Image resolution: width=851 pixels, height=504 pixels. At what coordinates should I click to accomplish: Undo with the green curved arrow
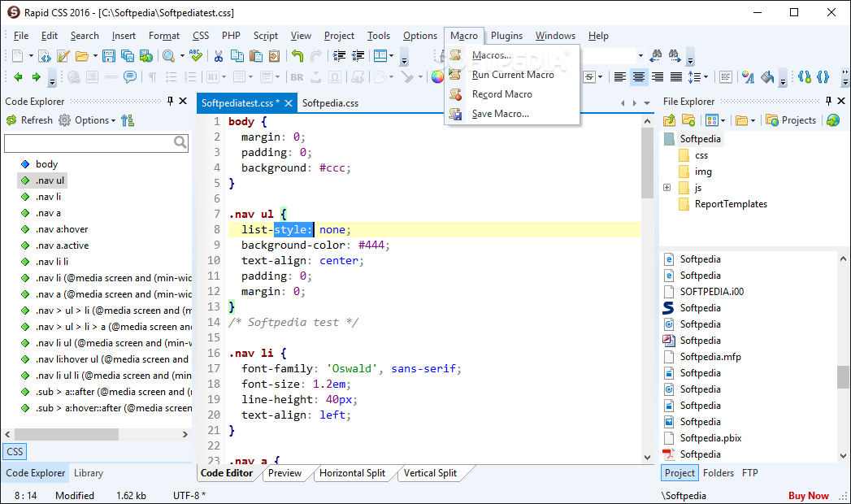(297, 56)
